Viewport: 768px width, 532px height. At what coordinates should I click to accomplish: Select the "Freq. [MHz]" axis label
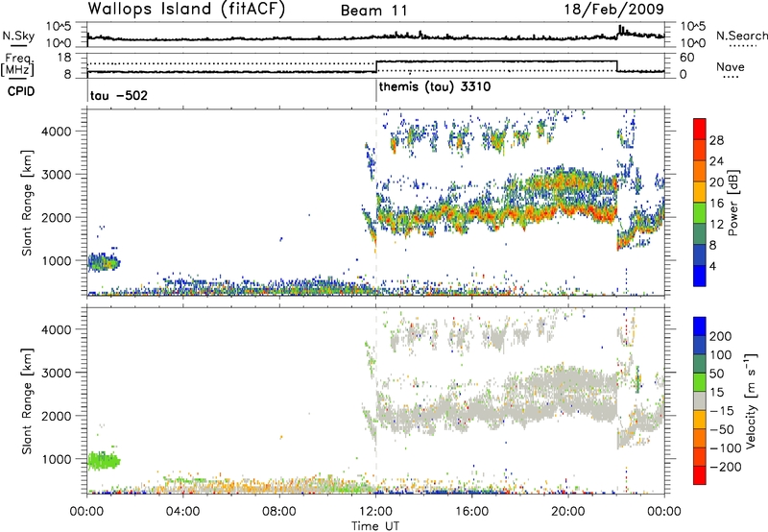(17, 65)
